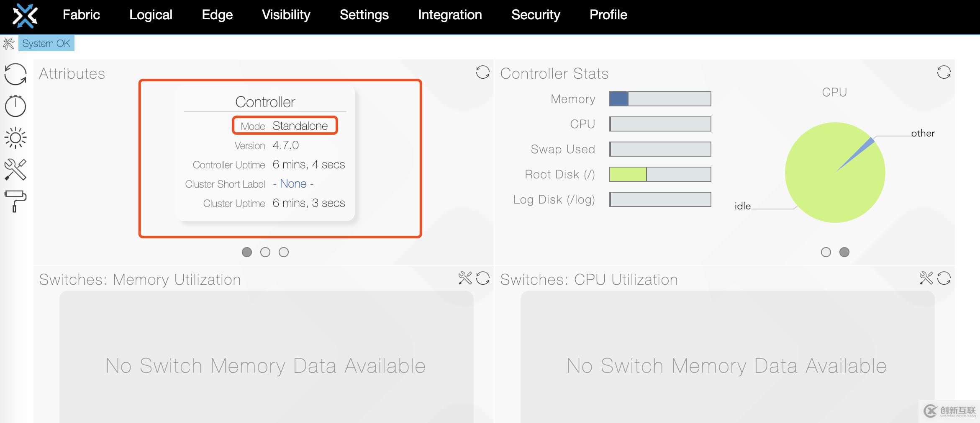Open the wrench and screwdriver tools icon
Viewport: 980px width, 423px height.
click(x=15, y=170)
